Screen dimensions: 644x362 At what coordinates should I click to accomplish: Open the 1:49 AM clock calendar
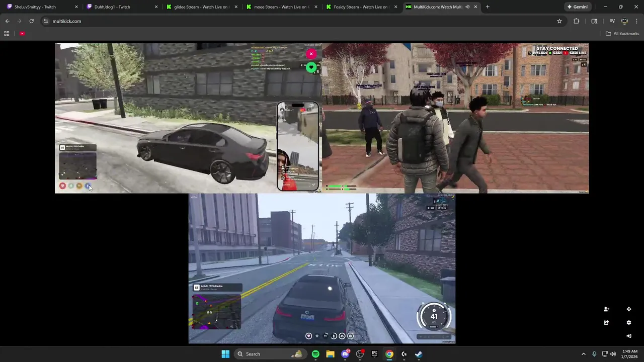coord(630,354)
